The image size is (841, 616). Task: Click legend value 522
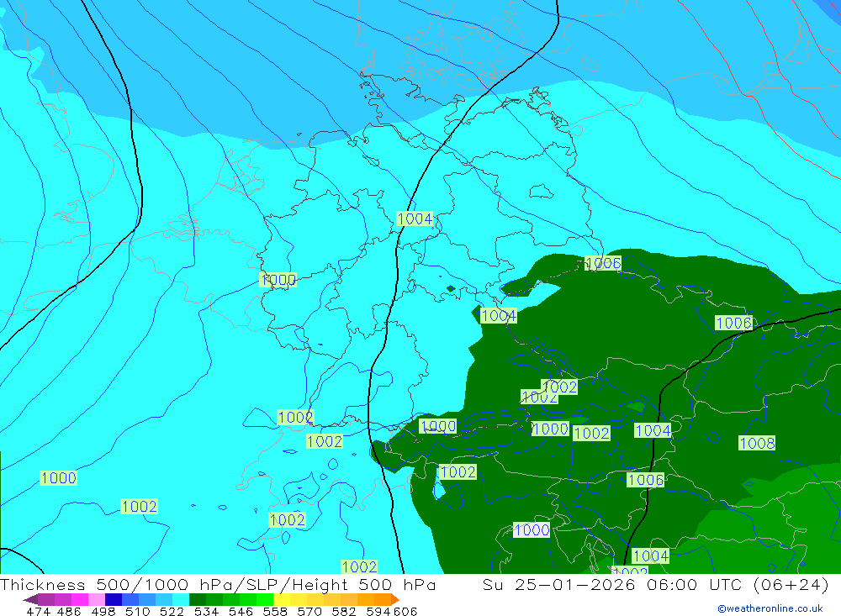pos(172,611)
